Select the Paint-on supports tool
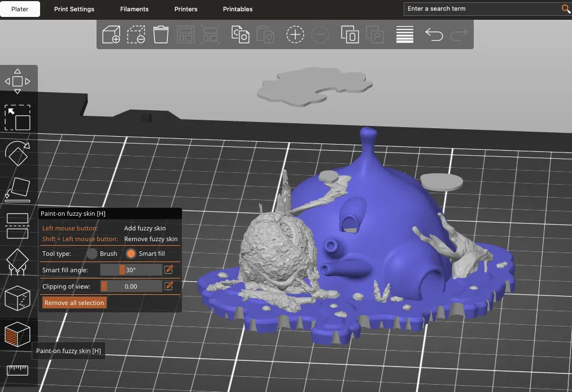 18,262
